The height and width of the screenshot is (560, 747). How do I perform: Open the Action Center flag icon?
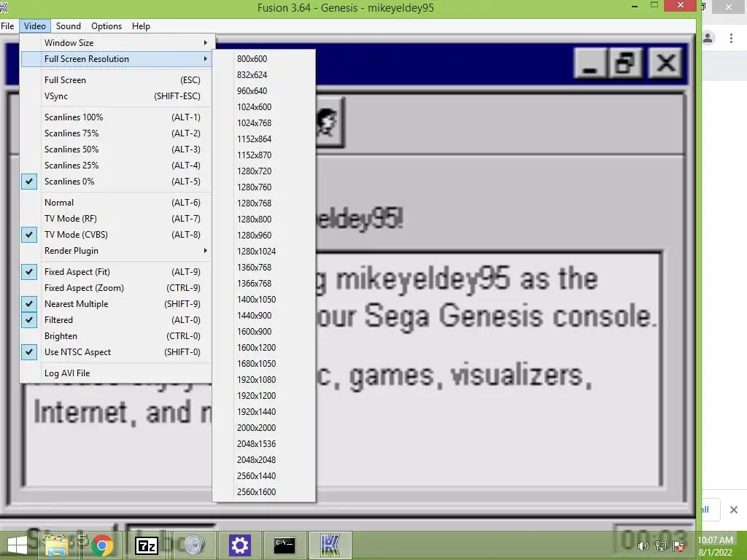[678, 546]
